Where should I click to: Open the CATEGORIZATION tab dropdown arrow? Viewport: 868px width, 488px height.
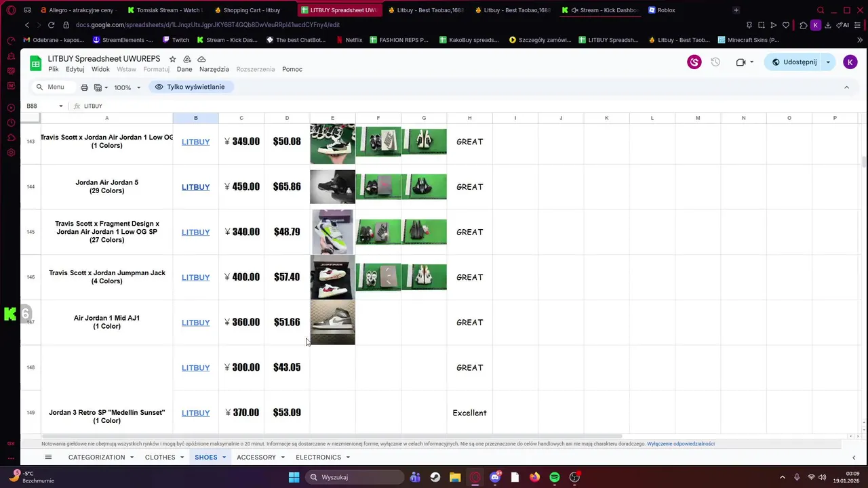pos(132,457)
